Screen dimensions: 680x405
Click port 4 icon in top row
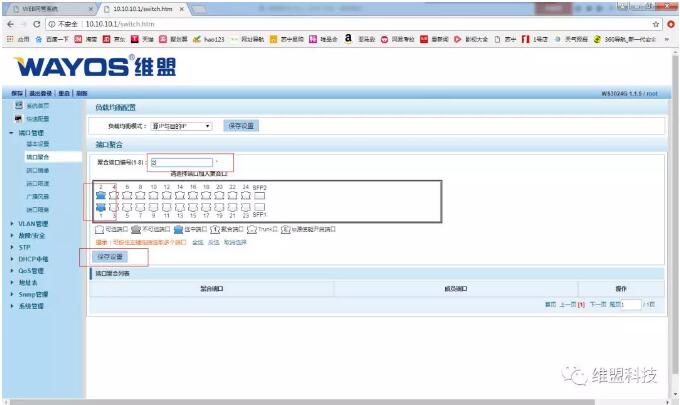pos(114,195)
